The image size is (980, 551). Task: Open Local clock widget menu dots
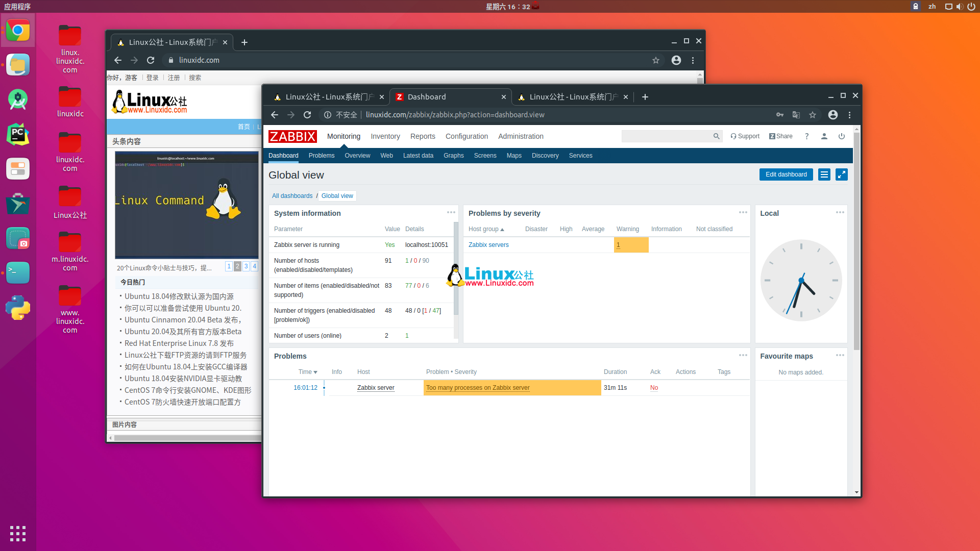(840, 212)
